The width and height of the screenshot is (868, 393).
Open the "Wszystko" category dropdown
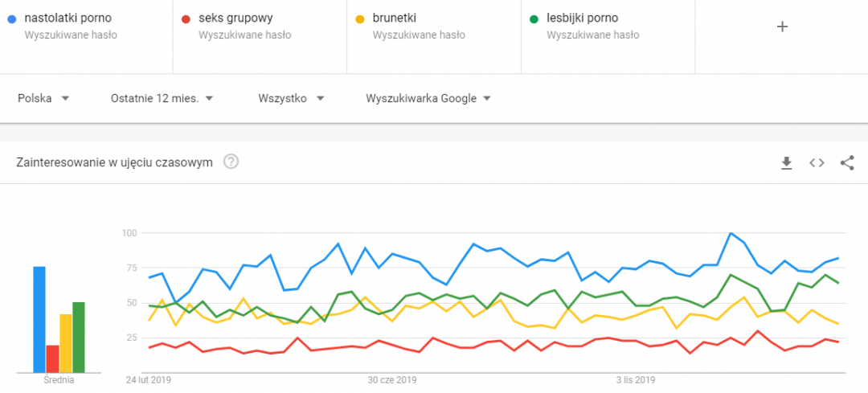pyautogui.click(x=291, y=98)
